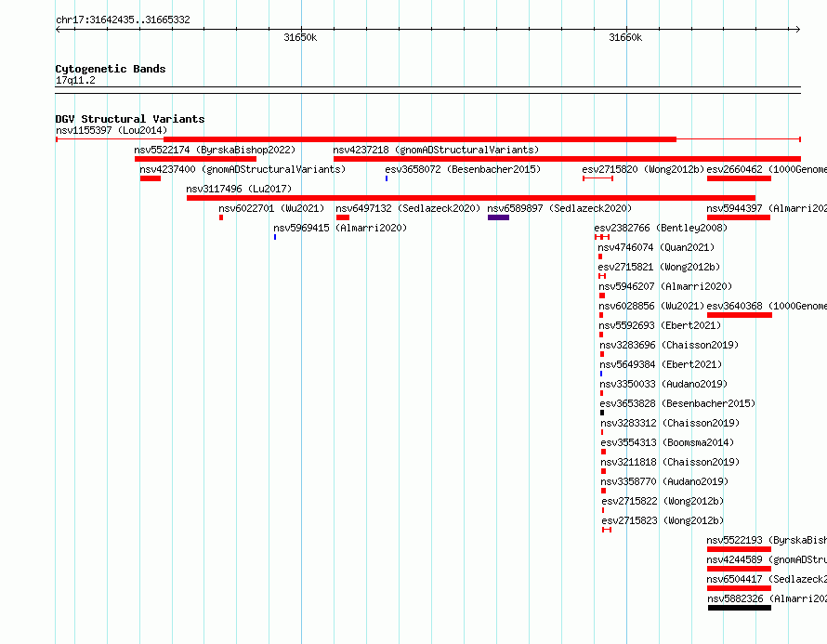The width and height of the screenshot is (827, 644).
Task: Click nsv4237400 (gnomADStructuralVariants) label
Action: (243, 169)
